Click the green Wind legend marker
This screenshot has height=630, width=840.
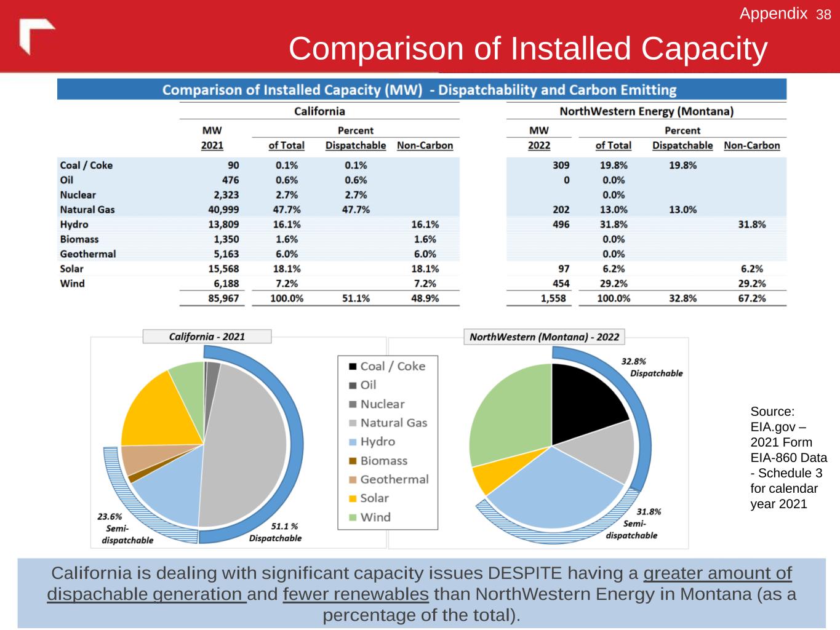353,518
